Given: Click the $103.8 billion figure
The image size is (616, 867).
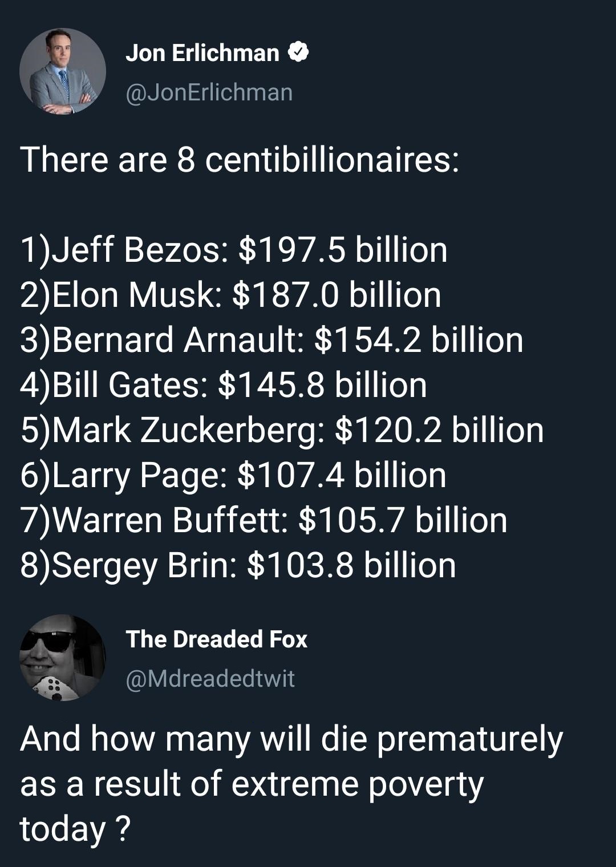Looking at the screenshot, I should (351, 565).
